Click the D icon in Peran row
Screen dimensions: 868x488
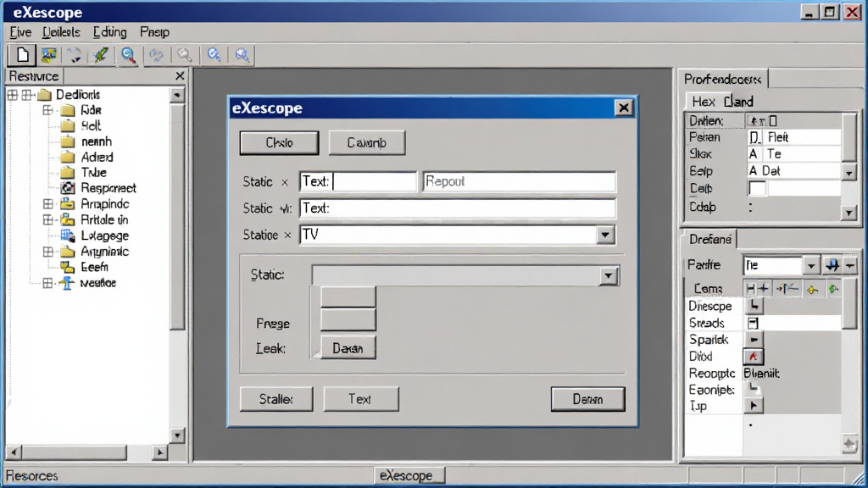coord(754,137)
